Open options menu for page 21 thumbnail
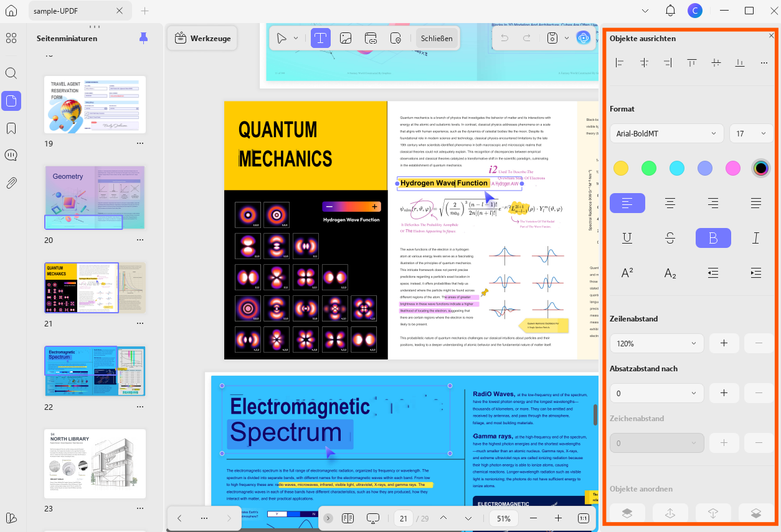 pyautogui.click(x=140, y=323)
